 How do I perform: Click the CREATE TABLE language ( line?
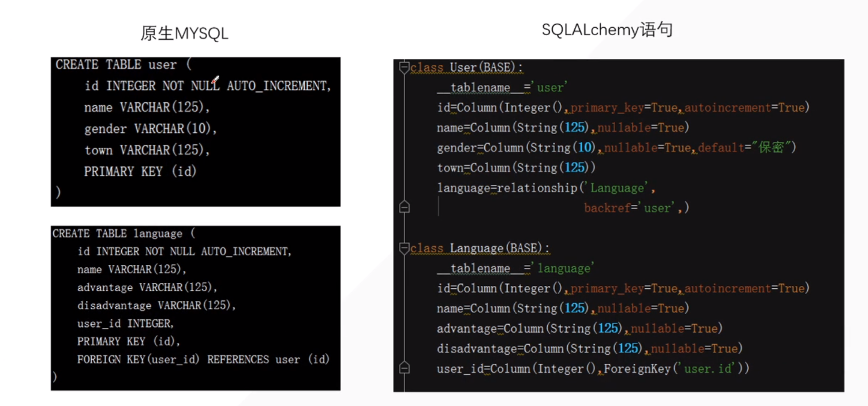pyautogui.click(x=124, y=234)
